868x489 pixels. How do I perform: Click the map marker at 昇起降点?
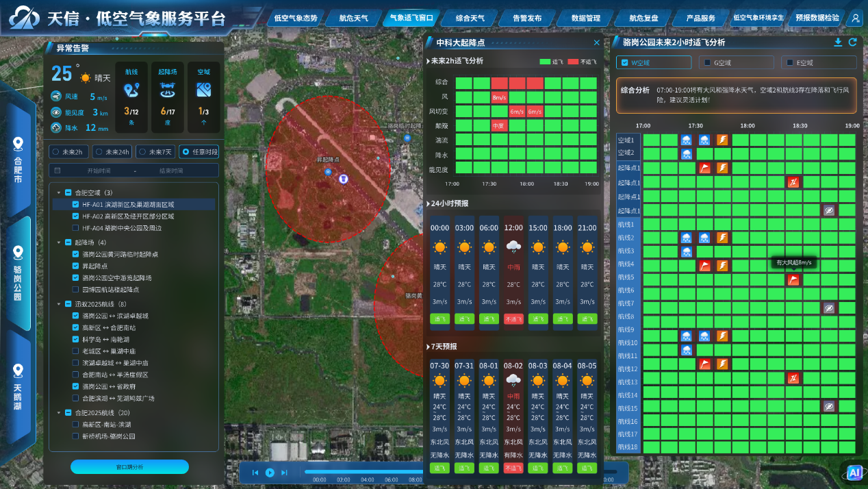click(343, 179)
